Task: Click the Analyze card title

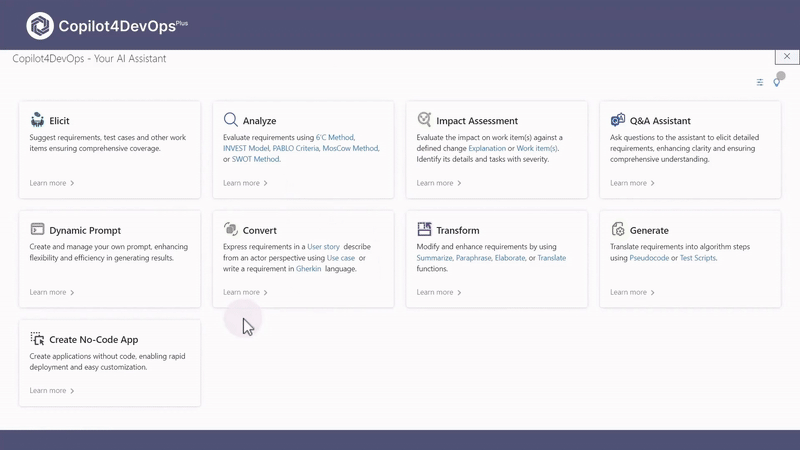Action: pos(259,121)
